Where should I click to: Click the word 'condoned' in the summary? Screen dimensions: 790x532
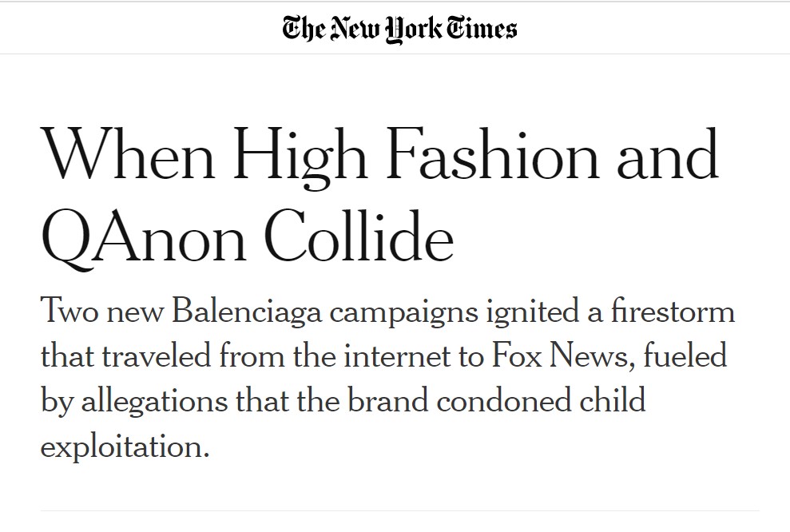(x=503, y=400)
